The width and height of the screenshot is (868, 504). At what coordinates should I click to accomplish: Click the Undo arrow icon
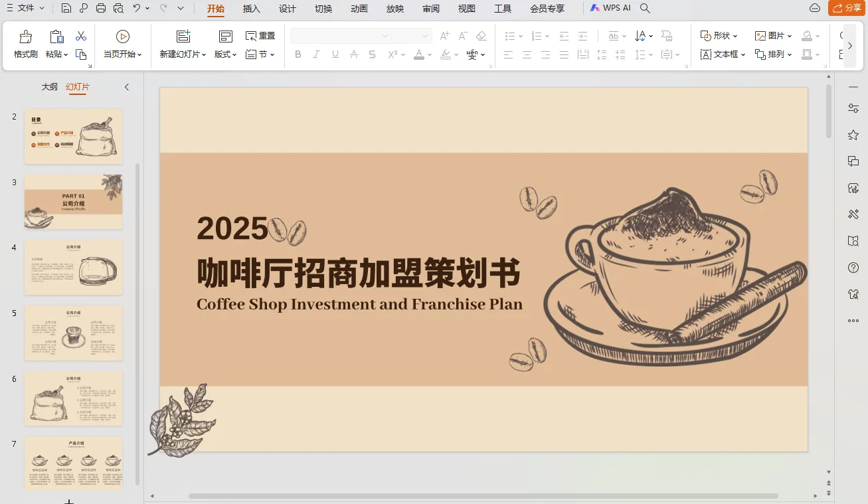click(x=137, y=8)
